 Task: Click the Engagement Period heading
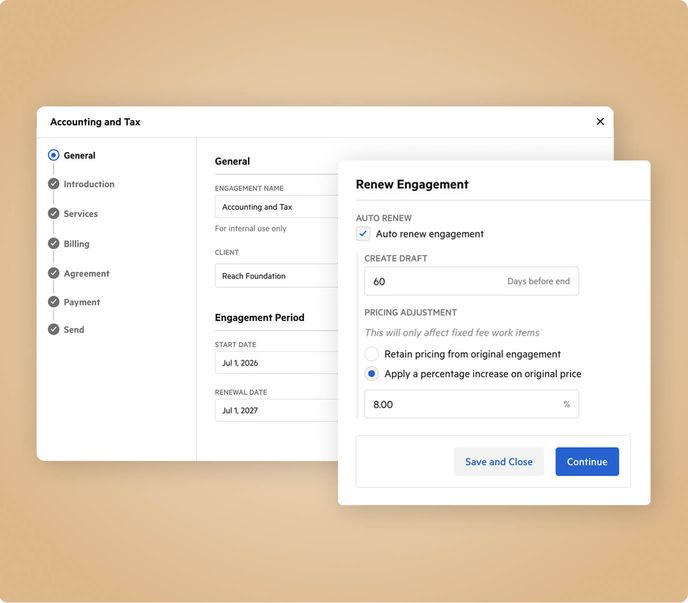(259, 317)
